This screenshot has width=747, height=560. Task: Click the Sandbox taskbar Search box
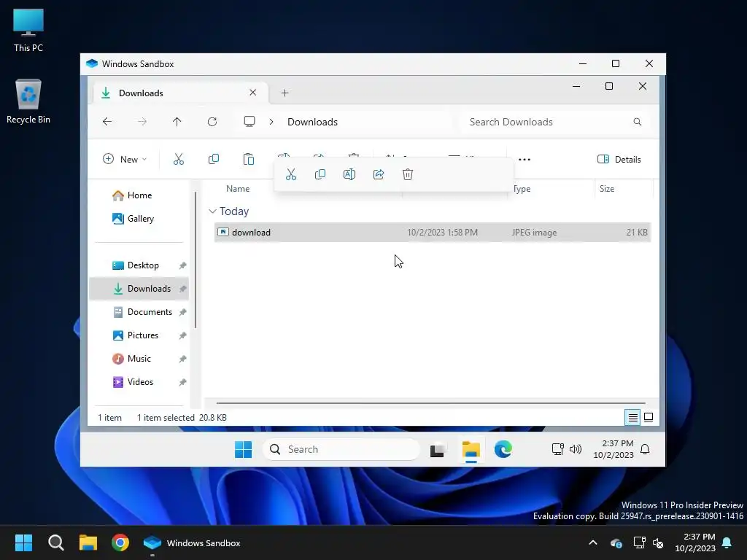[341, 449]
